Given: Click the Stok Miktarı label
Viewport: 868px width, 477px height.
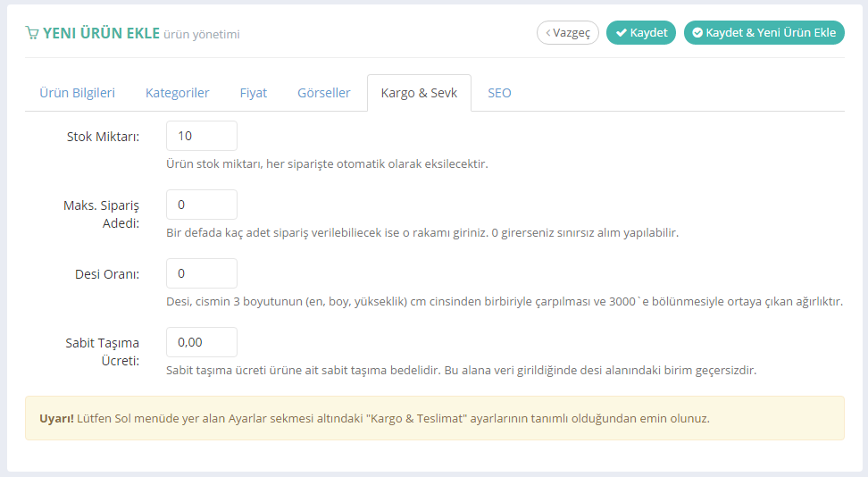Looking at the screenshot, I should tap(103, 137).
